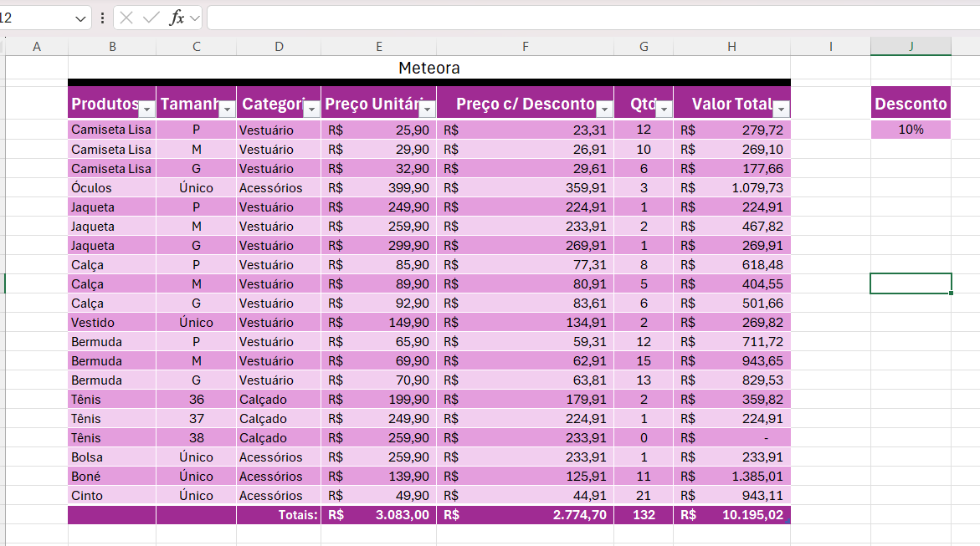
Task: Click inside the formula bar input field
Action: tap(586, 18)
